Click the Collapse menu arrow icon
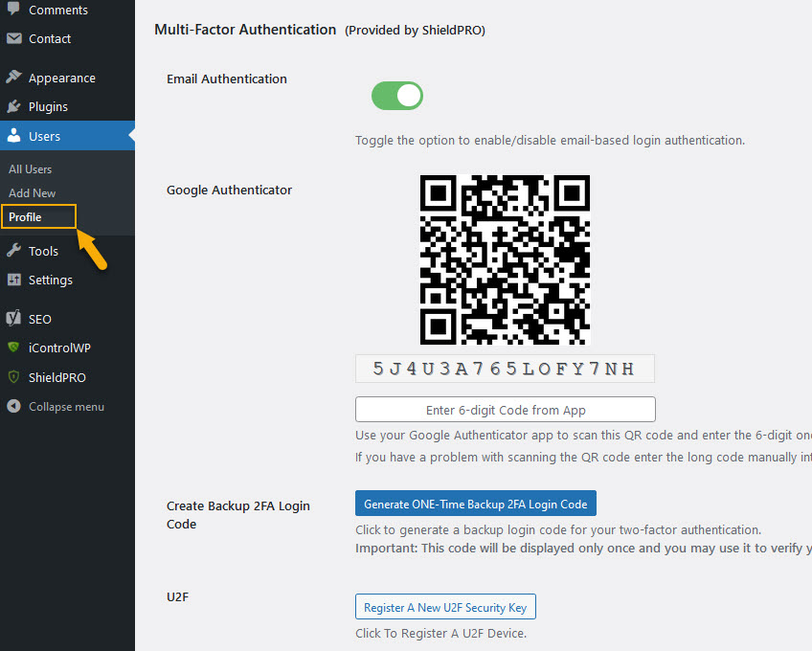 click(14, 406)
